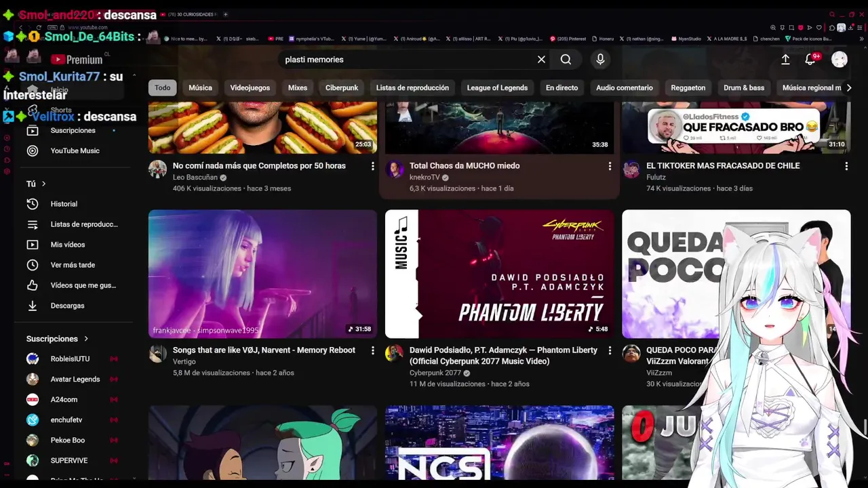Start voice search with the microphone icon
Image resolution: width=868 pixels, height=488 pixels.
click(600, 60)
